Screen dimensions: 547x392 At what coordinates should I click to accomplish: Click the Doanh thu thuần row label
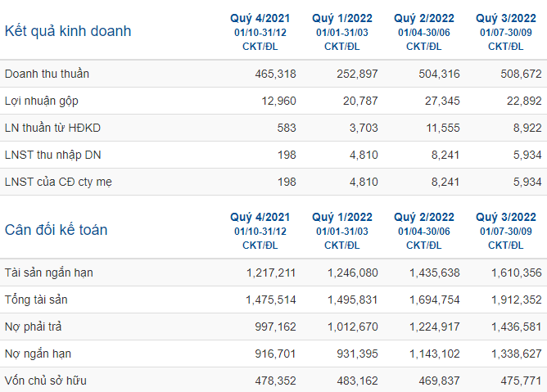tap(47, 74)
